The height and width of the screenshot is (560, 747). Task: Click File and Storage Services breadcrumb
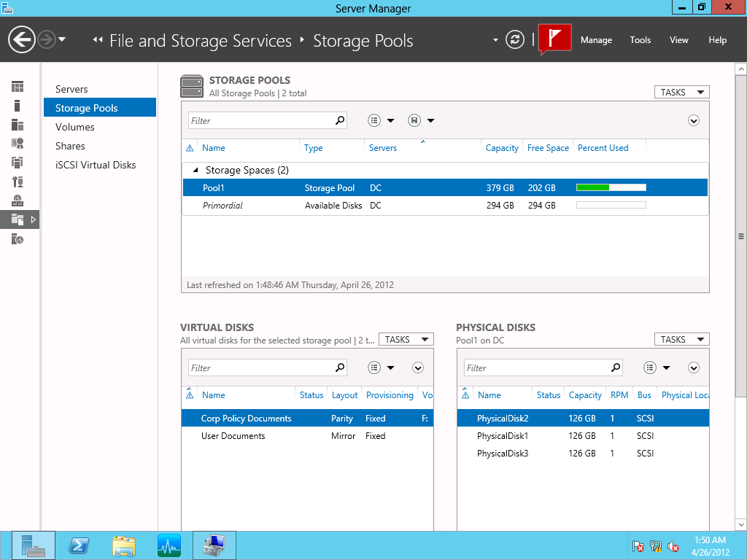(x=201, y=41)
